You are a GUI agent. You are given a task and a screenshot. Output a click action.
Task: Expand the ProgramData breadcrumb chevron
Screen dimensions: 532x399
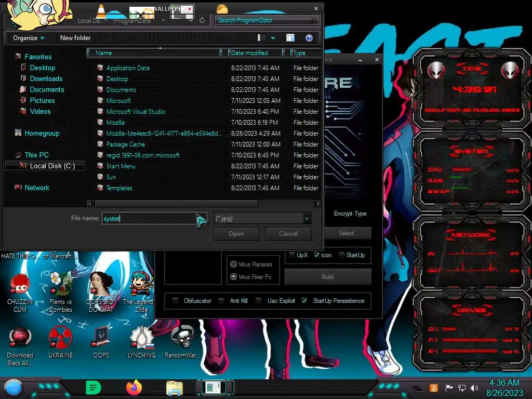(163, 20)
